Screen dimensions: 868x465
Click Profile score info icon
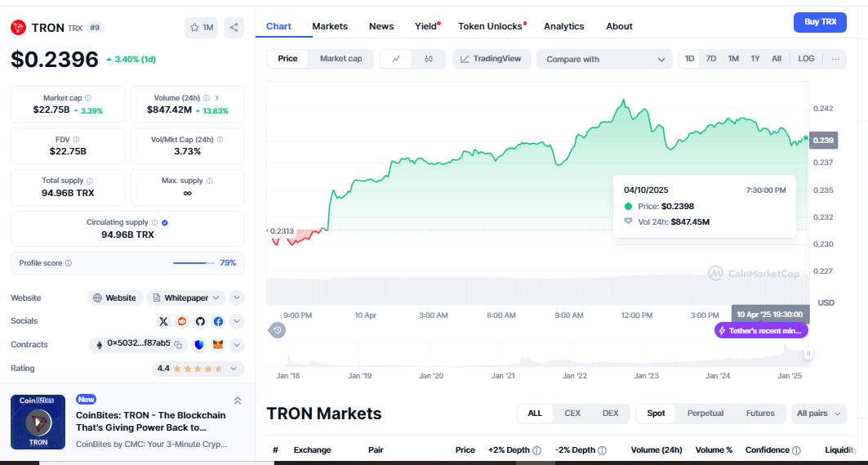(69, 263)
